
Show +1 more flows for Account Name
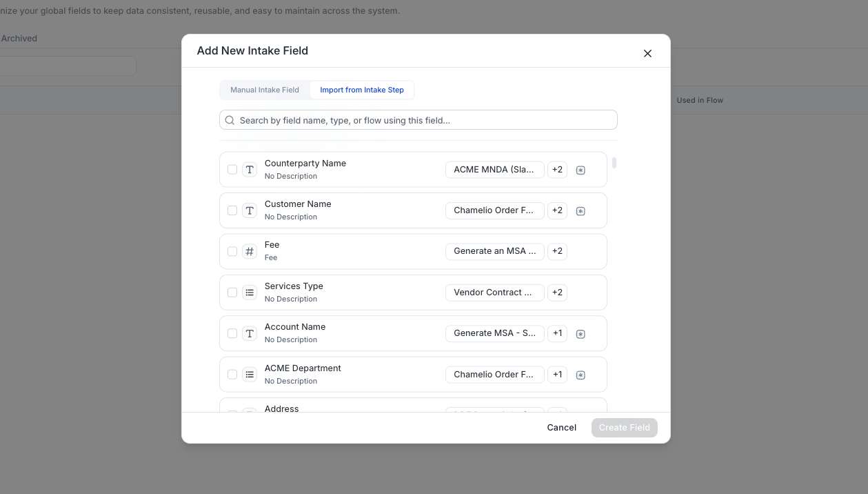[x=557, y=333]
